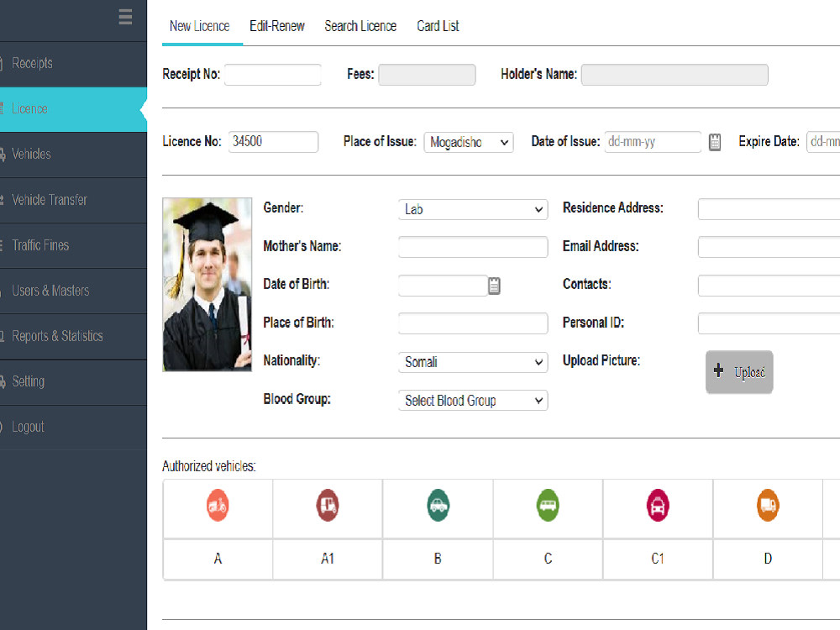
Task: Select the minibus icon for class C
Action: 548,505
